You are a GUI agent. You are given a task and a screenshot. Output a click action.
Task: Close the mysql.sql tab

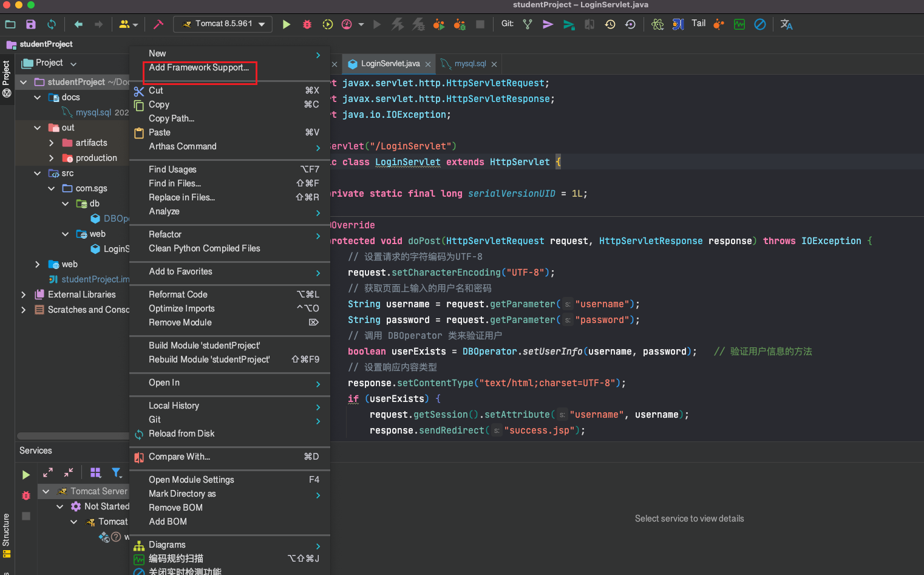(494, 64)
